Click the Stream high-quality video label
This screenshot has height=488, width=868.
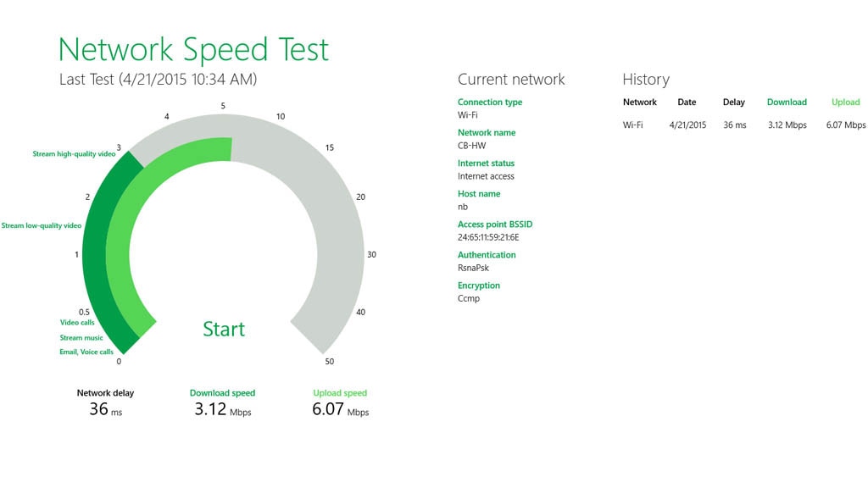pos(74,154)
